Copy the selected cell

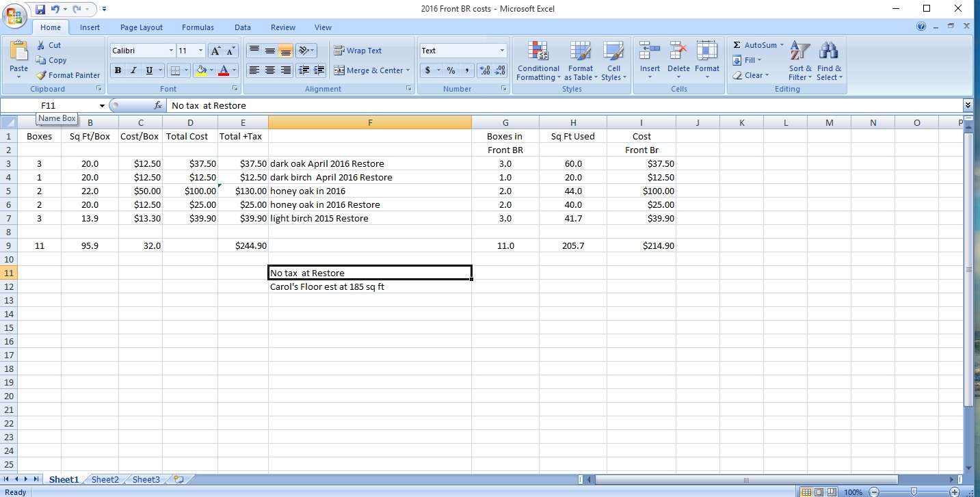[x=52, y=60]
